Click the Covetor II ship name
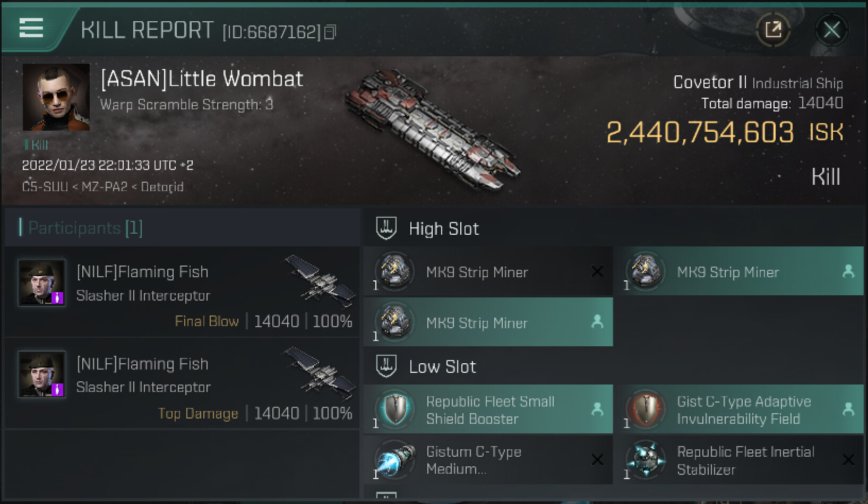The width and height of the screenshot is (868, 504). point(710,82)
